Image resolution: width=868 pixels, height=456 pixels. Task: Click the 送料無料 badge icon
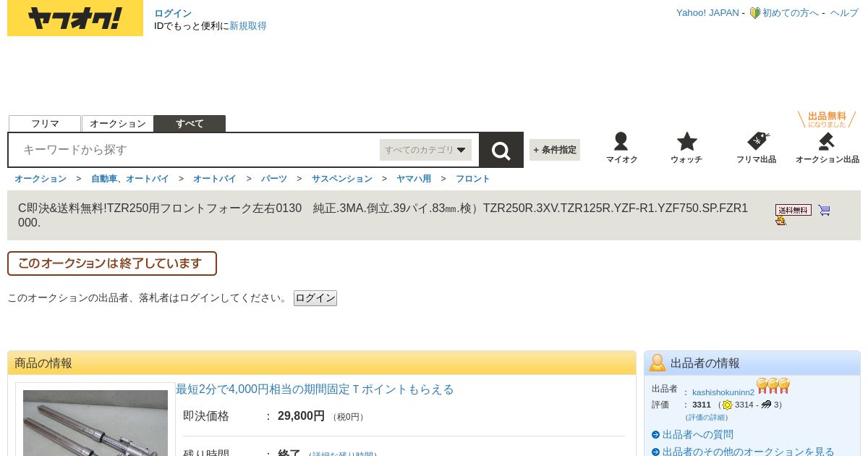pos(793,210)
